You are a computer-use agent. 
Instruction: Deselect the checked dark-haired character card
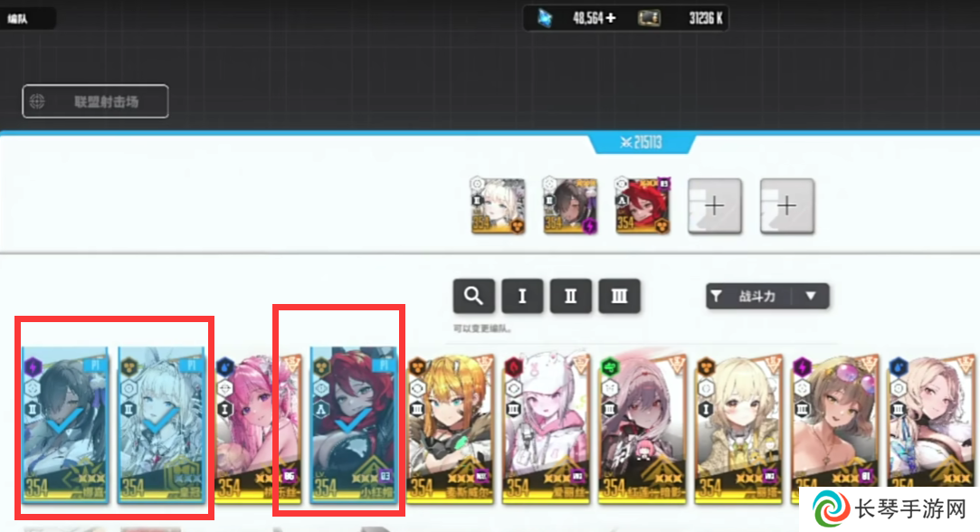point(66,425)
